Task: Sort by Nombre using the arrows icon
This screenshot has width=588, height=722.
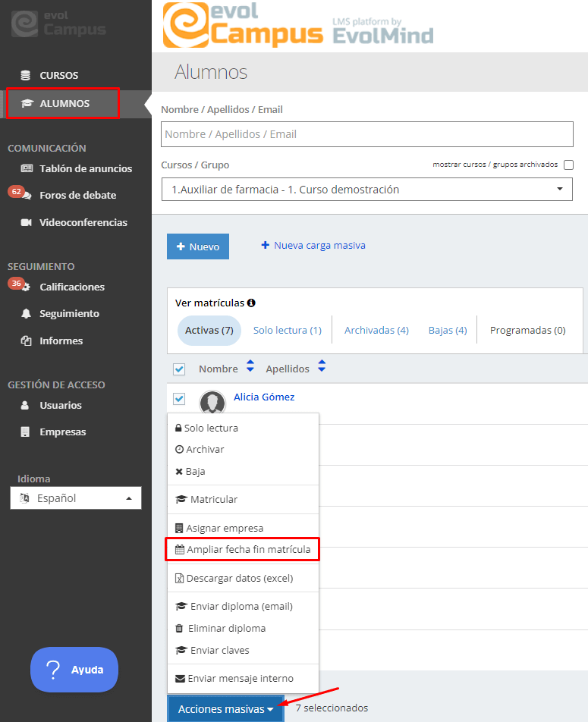Action: click(x=250, y=367)
